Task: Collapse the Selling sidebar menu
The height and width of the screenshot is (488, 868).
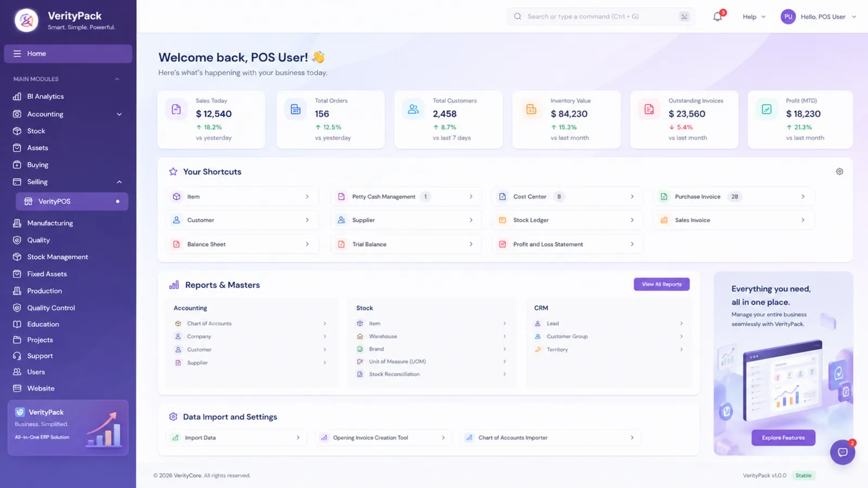Action: [119, 182]
